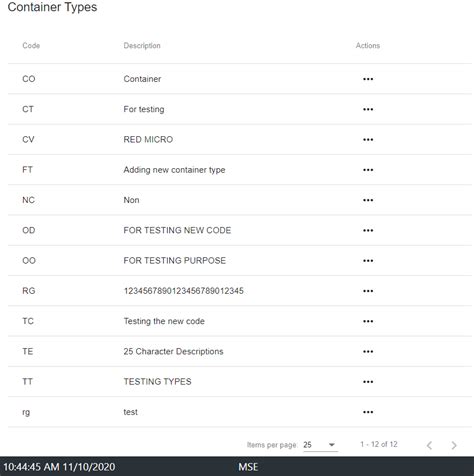Go to the previous page arrow
Image resolution: width=474 pixels, height=476 pixels.
[429, 445]
